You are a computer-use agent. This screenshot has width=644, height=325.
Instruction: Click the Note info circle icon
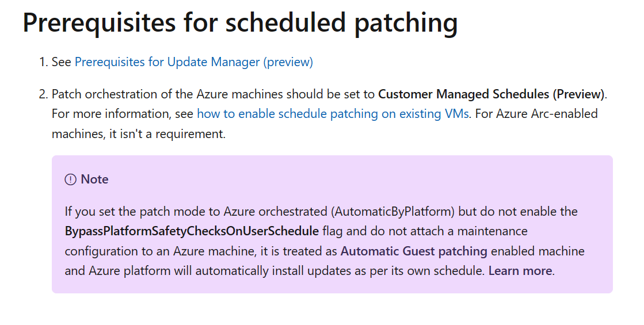[x=71, y=179]
